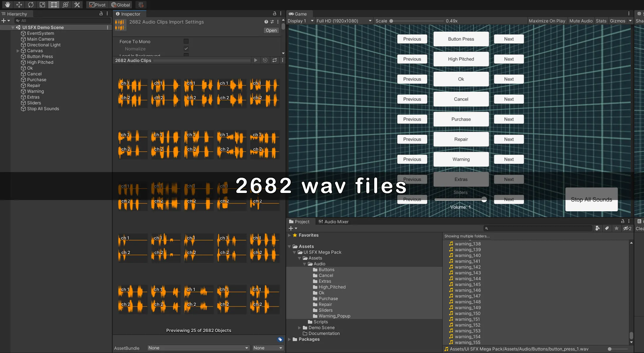The width and height of the screenshot is (644, 353).
Task: Select the Rotate tool
Action: [31, 5]
